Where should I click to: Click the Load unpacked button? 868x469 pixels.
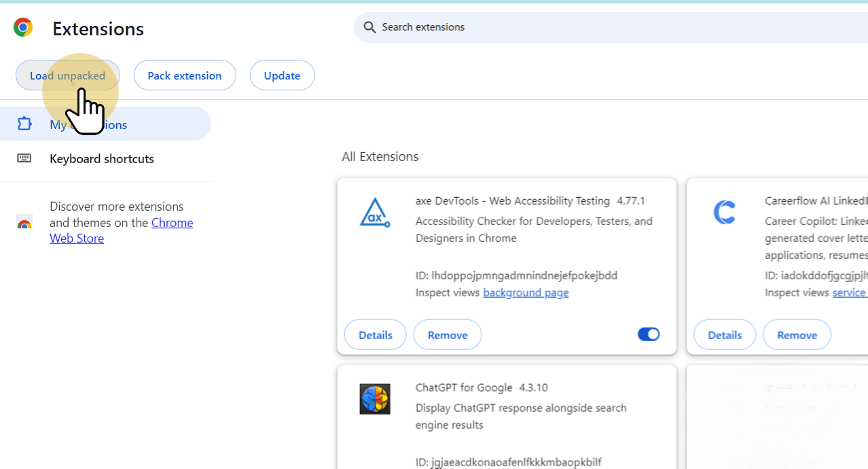(68, 75)
